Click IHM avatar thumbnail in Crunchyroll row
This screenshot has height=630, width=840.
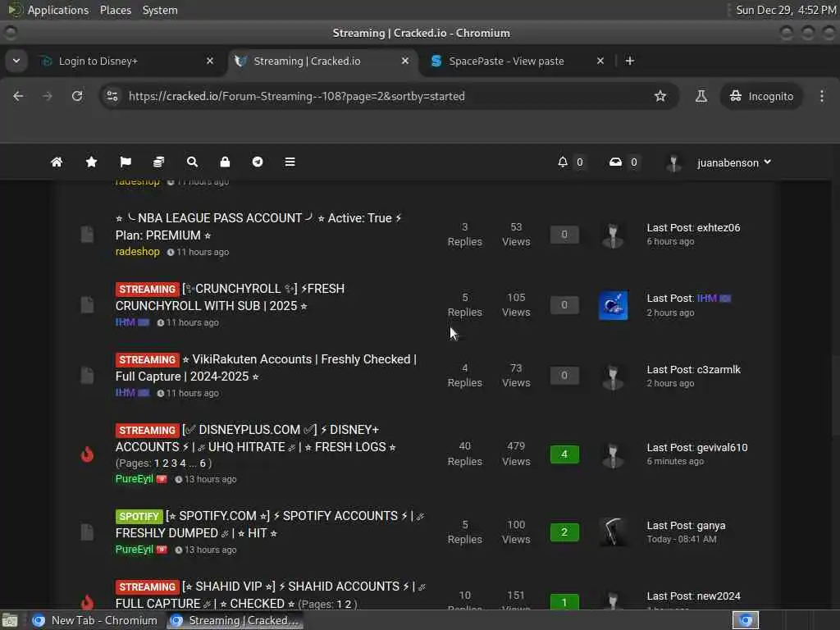[x=613, y=305]
